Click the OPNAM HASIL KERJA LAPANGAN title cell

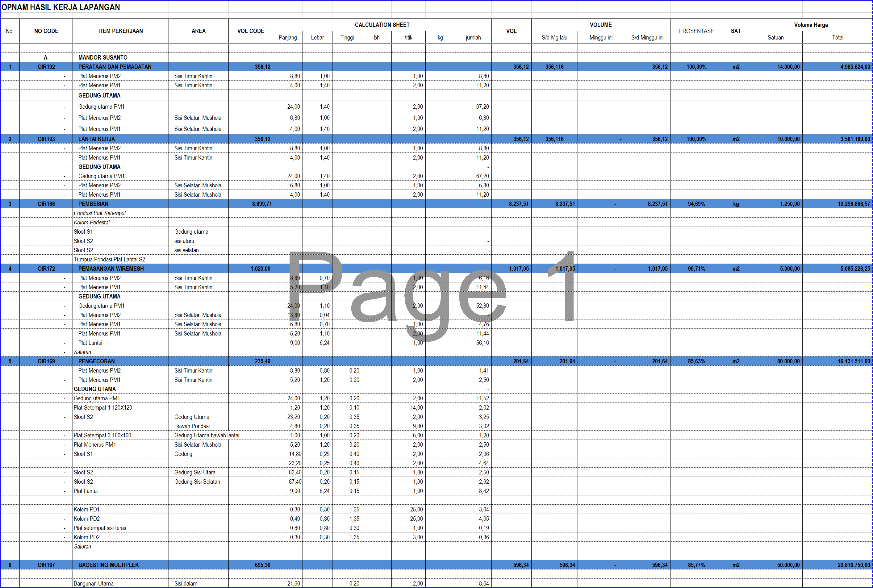click(61, 7)
